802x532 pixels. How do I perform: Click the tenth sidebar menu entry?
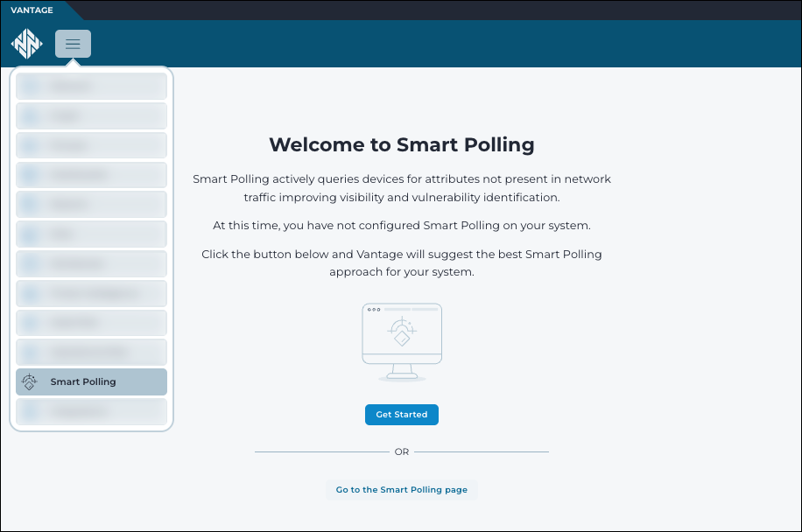tap(91, 352)
